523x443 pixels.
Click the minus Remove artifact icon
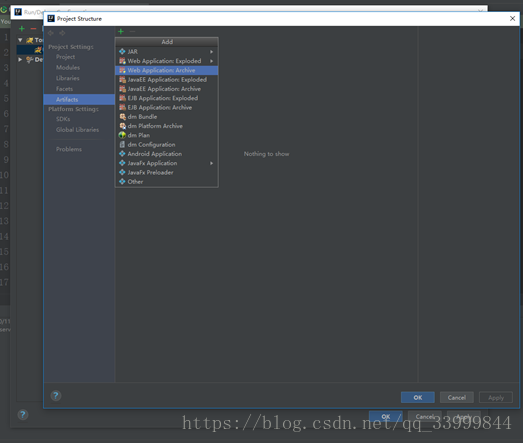pos(132,31)
